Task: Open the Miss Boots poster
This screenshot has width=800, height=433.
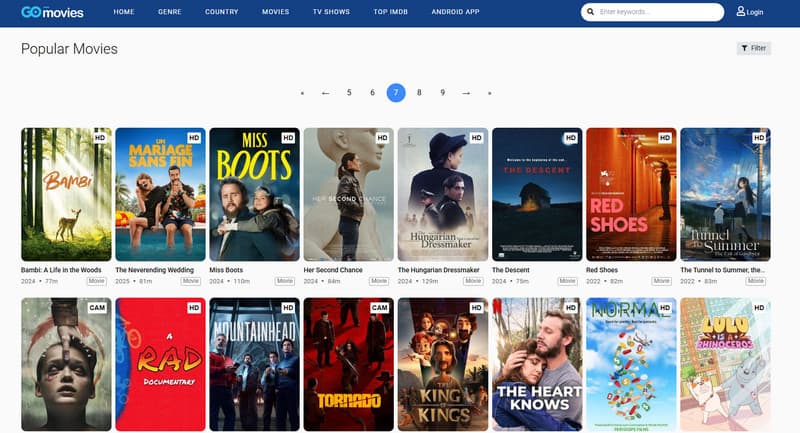Action: (x=255, y=194)
